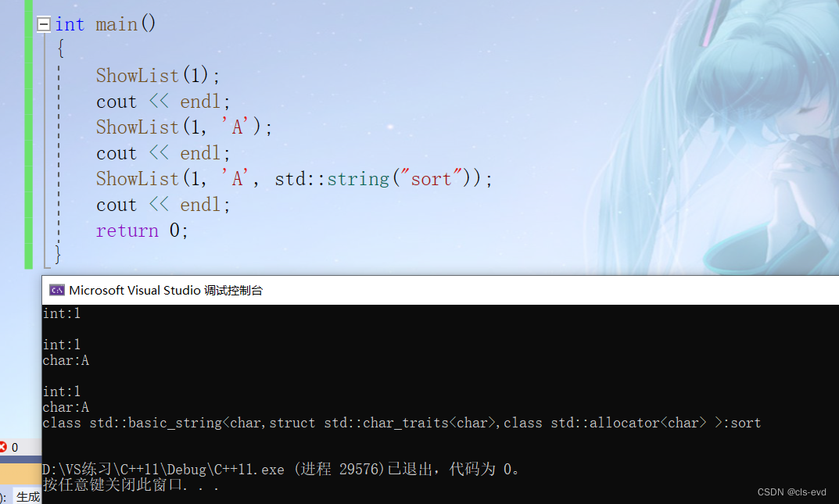This screenshot has width=839, height=504.
Task: Click the C++11.exe process exit message
Action: pyautogui.click(x=281, y=470)
